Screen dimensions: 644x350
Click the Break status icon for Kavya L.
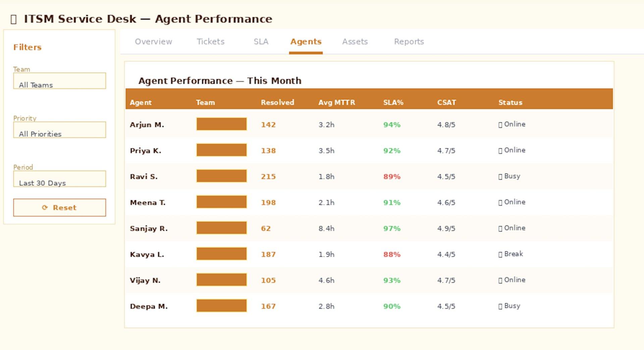500,255
